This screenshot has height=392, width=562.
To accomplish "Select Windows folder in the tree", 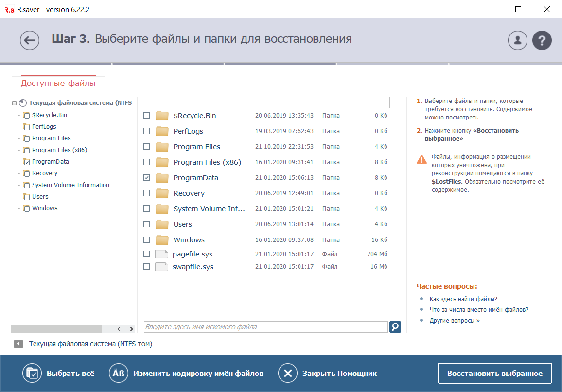I will tap(45, 208).
